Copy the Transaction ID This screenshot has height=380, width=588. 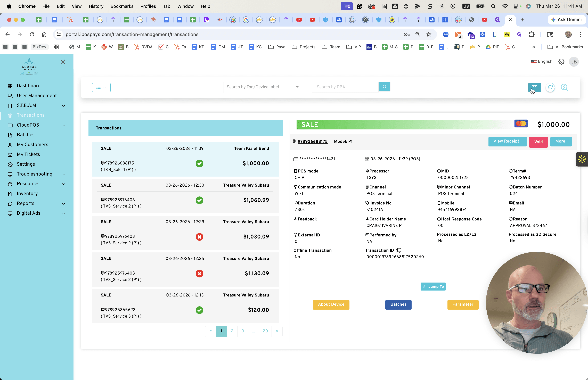[x=398, y=250]
